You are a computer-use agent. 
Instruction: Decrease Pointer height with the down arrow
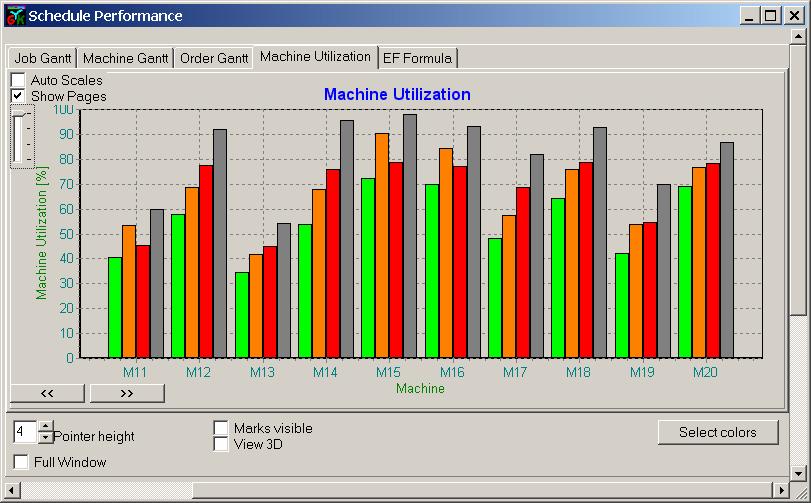click(46, 438)
